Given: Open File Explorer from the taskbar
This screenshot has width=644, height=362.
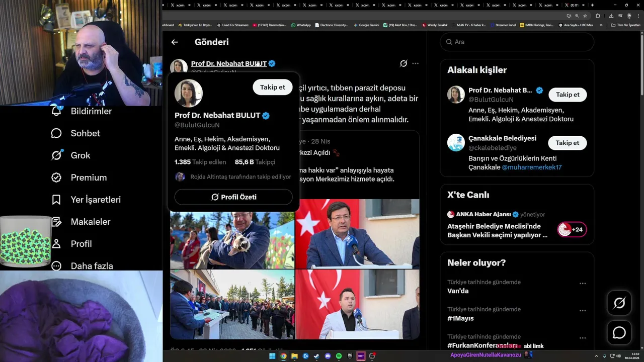Looking at the screenshot, I should [294, 356].
